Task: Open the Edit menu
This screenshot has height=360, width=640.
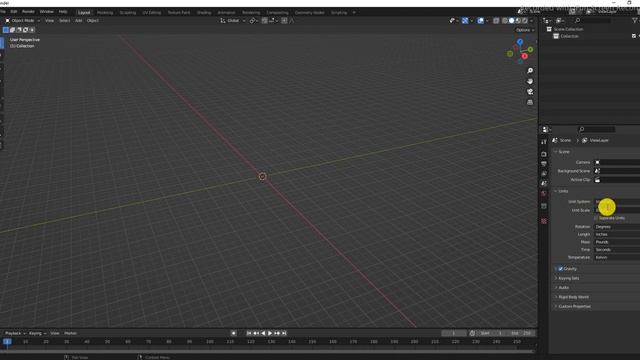Action: pyautogui.click(x=13, y=12)
